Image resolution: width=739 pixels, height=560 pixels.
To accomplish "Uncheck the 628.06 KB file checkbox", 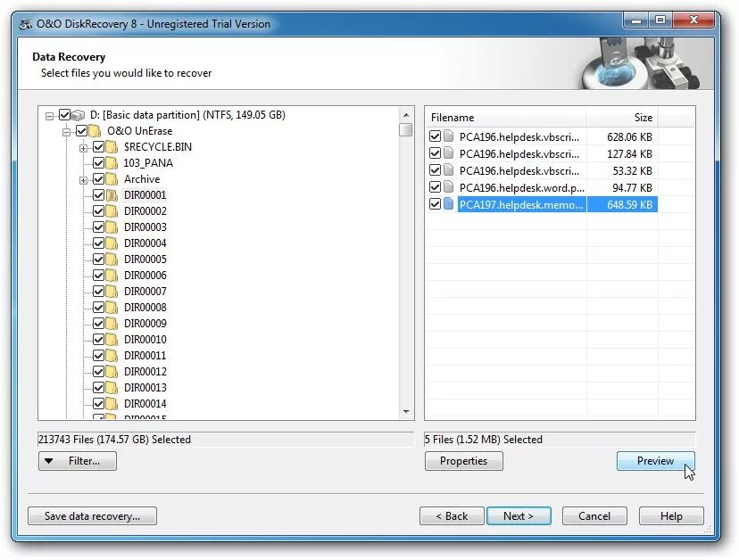I will click(435, 136).
